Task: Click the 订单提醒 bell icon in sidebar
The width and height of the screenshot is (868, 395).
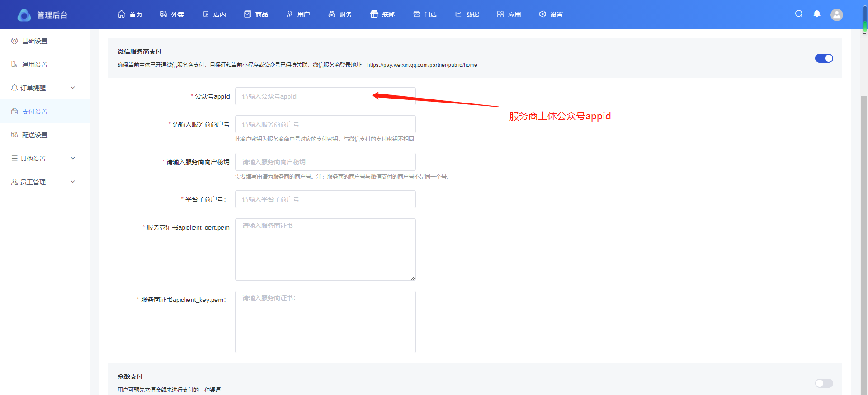Action: 14,88
